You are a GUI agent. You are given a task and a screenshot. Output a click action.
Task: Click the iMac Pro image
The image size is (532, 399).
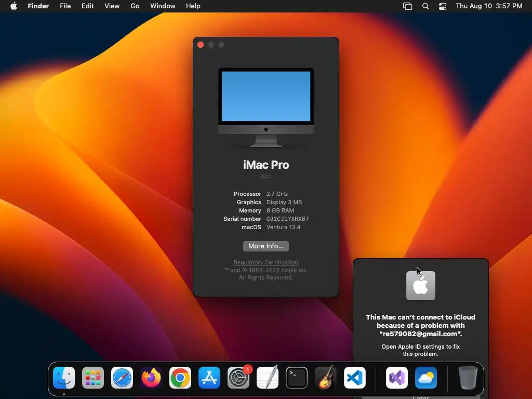(266, 108)
